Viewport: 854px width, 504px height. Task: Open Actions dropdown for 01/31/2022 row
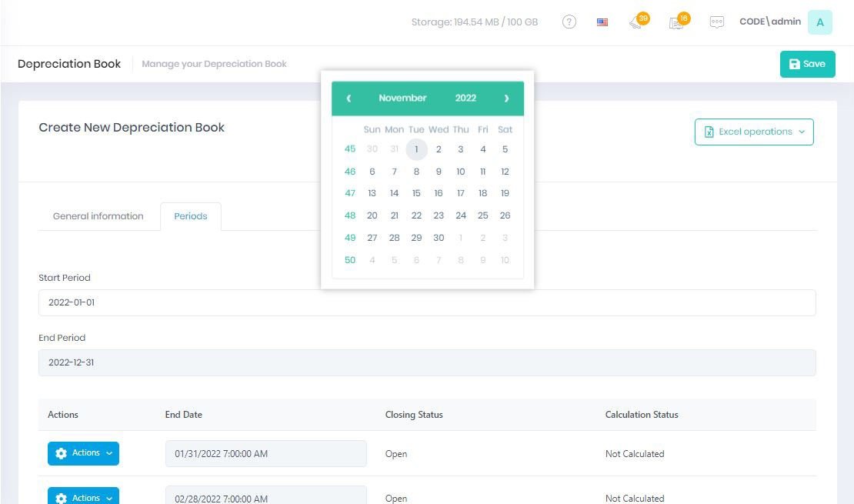tap(83, 453)
